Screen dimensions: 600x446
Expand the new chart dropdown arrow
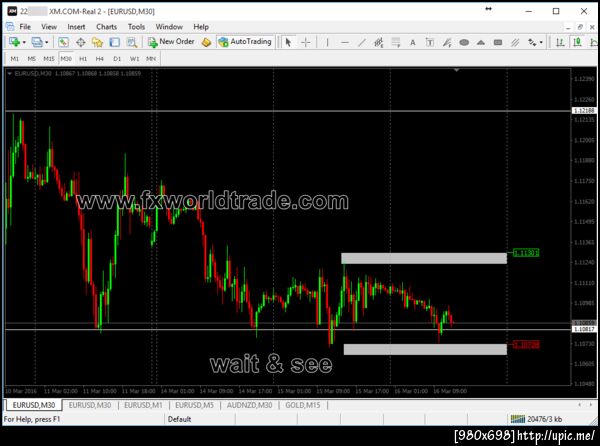point(24,42)
